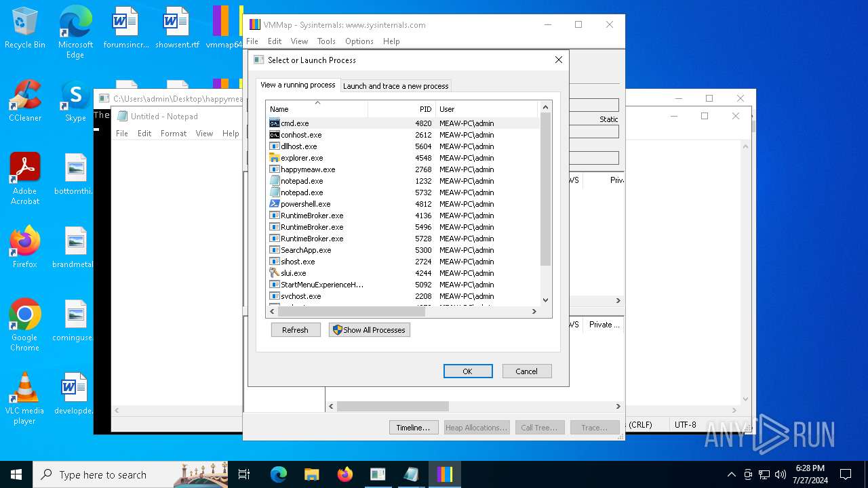Screen dimensions: 868x488
Task: Click notepad.exe icon with PID 1232
Action: pos(275,181)
